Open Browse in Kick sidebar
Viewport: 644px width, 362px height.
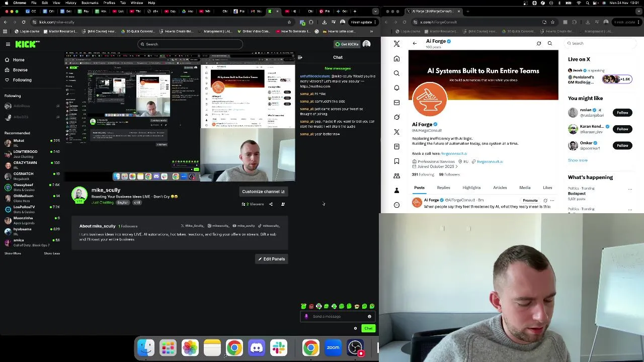pos(20,70)
